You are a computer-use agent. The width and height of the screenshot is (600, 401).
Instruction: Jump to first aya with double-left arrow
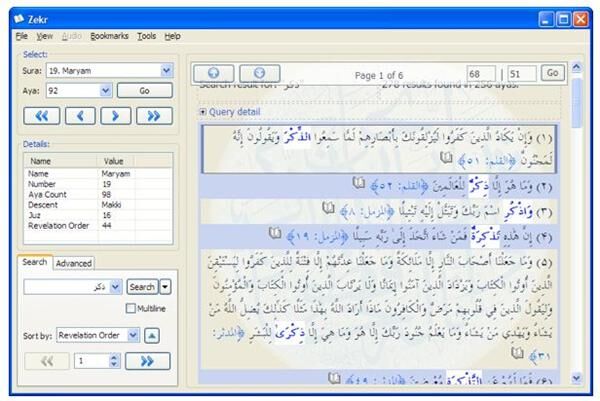click(41, 116)
